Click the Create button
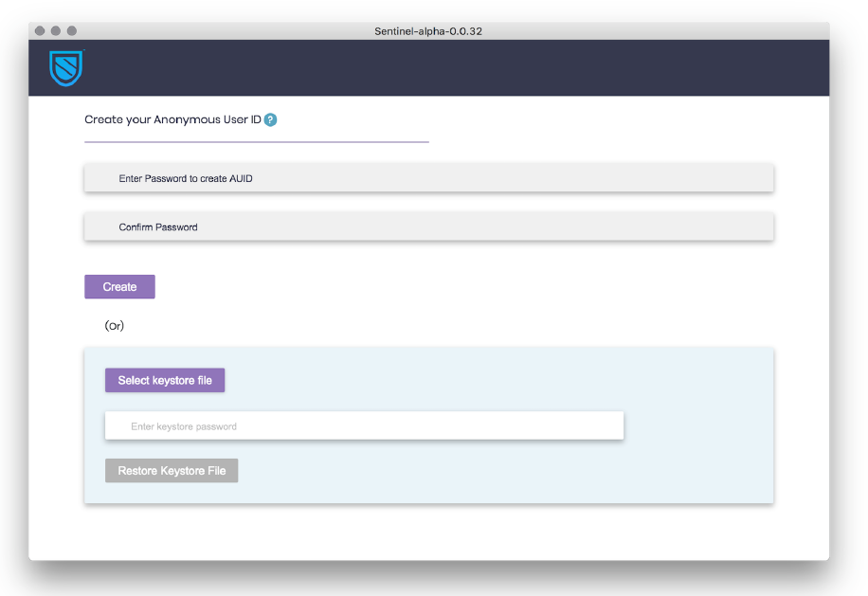The height and width of the screenshot is (596, 868). click(119, 287)
